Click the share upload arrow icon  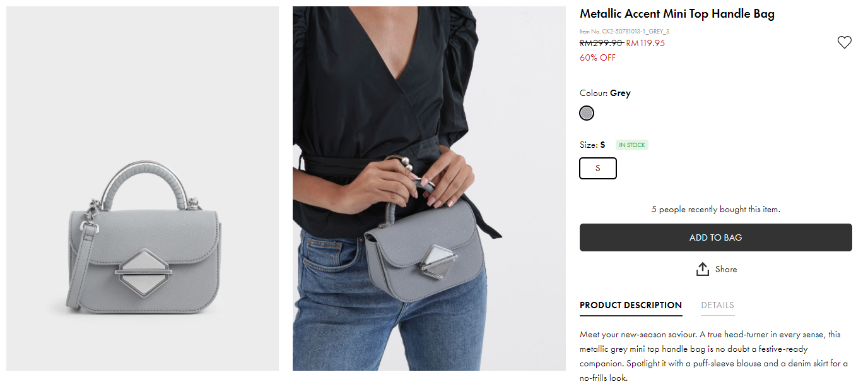(703, 269)
